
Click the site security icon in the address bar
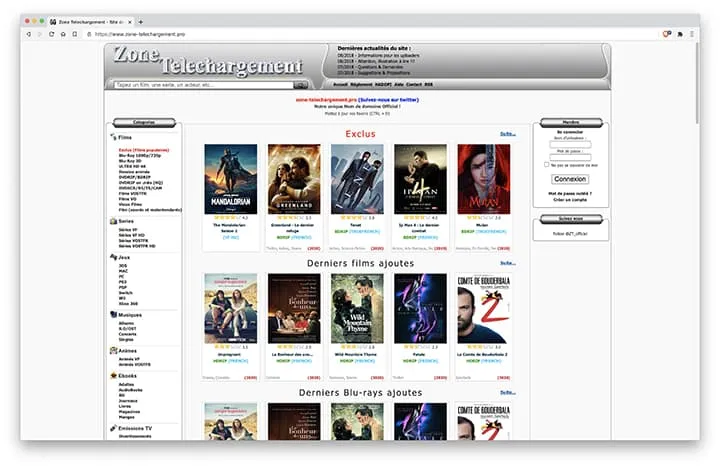[x=89, y=34]
